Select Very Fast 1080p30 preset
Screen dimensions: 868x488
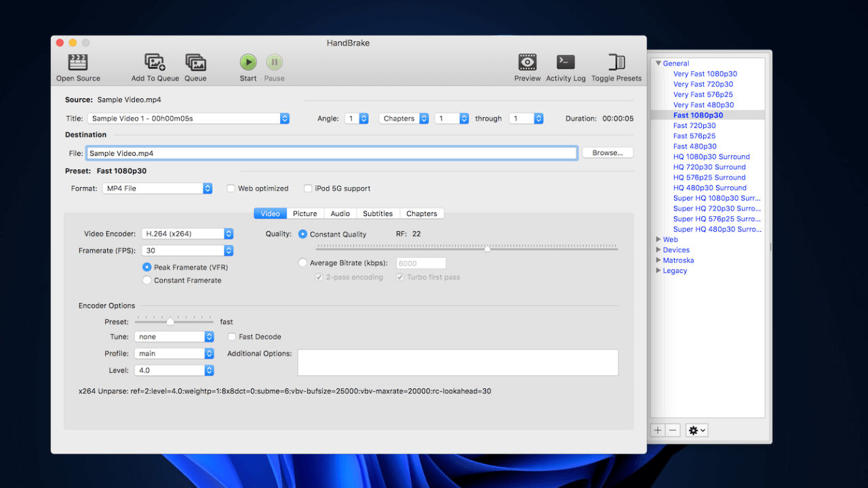pos(705,74)
